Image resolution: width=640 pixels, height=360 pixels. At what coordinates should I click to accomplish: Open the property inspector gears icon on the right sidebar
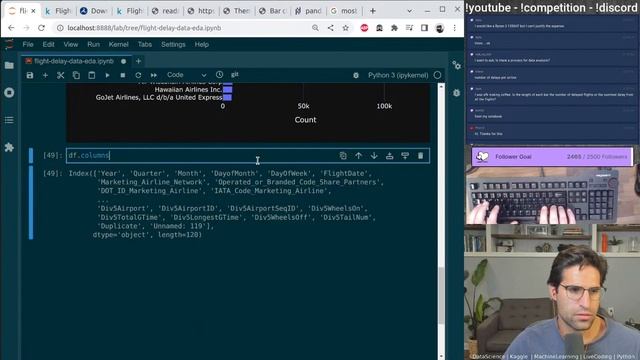point(456,65)
